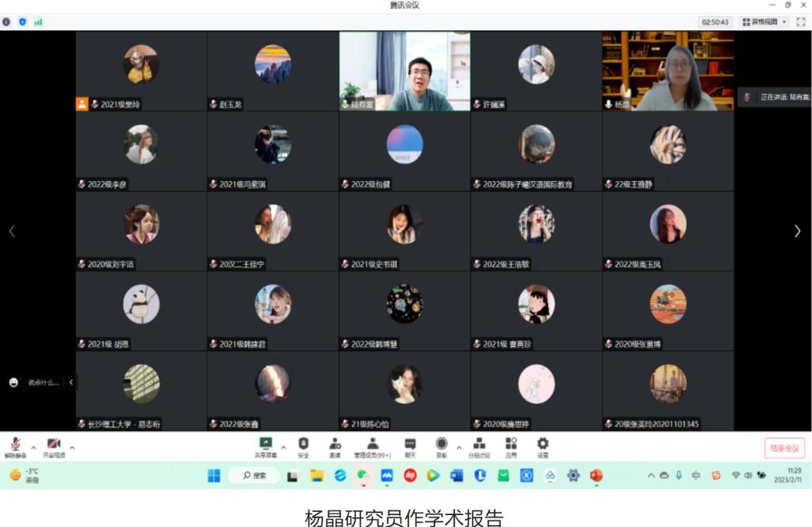Viewport: 812px width, 527px height.
Task: Open the gallery view layout dropdown
Action: pos(764,21)
